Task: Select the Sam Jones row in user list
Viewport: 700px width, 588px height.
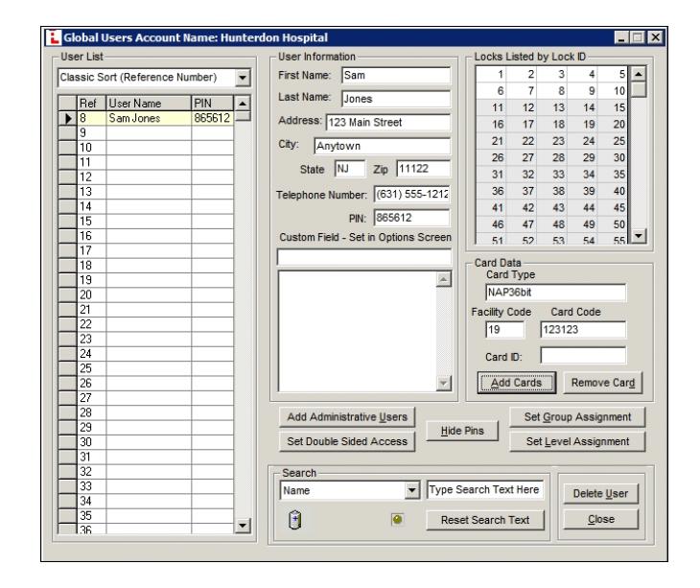Action: coord(146,118)
